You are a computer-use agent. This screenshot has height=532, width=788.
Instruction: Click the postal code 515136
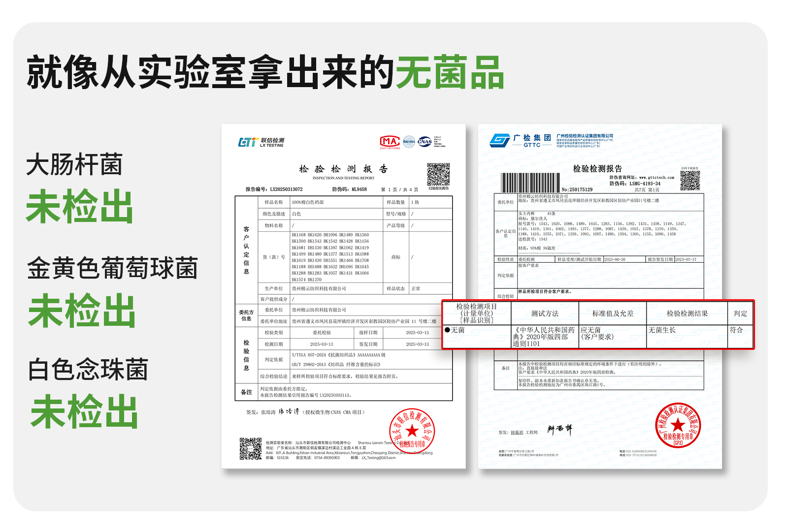point(283,458)
